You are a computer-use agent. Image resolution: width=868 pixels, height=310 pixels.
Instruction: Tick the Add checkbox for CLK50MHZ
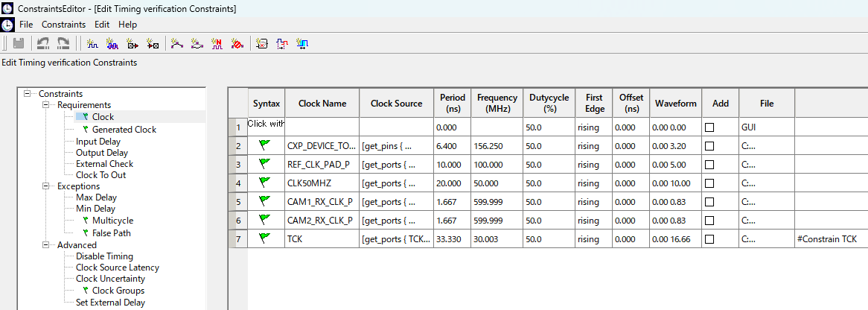click(709, 183)
